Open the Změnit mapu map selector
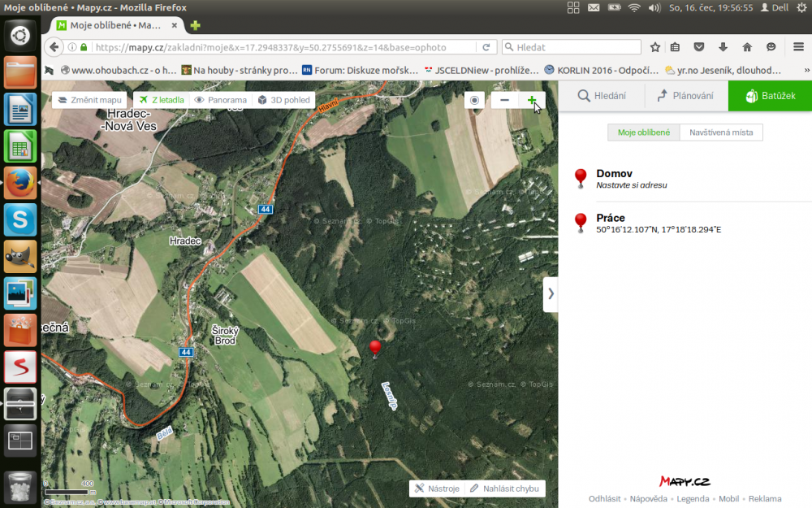The width and height of the screenshot is (812, 508). tap(89, 100)
